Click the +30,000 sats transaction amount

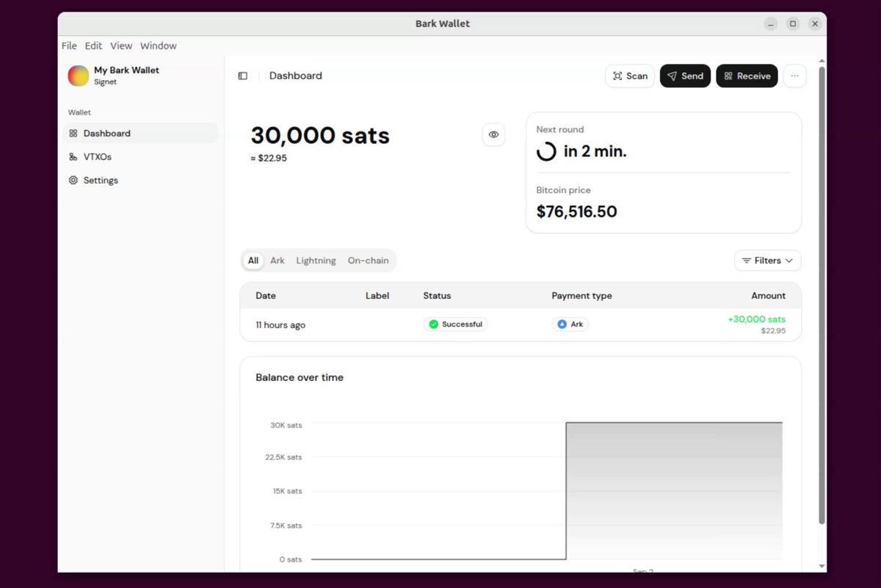(756, 319)
